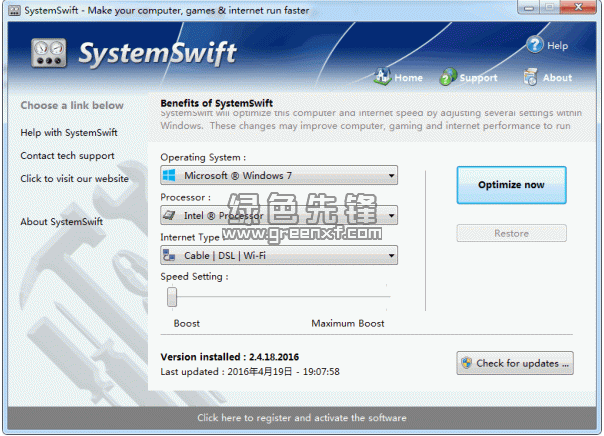Click the About document icon

click(x=530, y=77)
